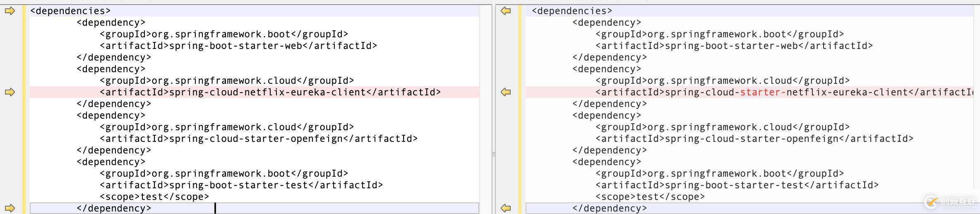Screen dimensions: 980x214
Task: Click left pane spring-cloud-starter-openfeign artifactId line
Action: 258,139
